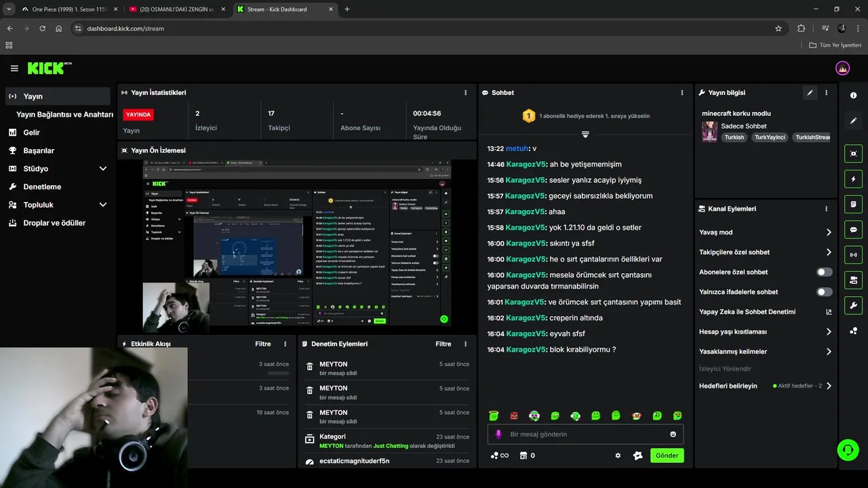Toggle the wrench icon in right sidebar
Image resolution: width=868 pixels, height=488 pixels.
[854, 305]
